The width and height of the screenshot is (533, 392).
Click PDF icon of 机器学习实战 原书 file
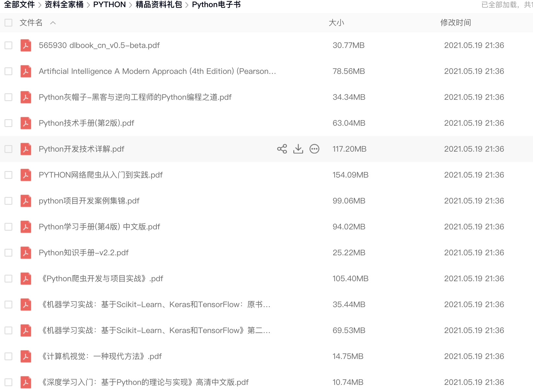tap(26, 305)
